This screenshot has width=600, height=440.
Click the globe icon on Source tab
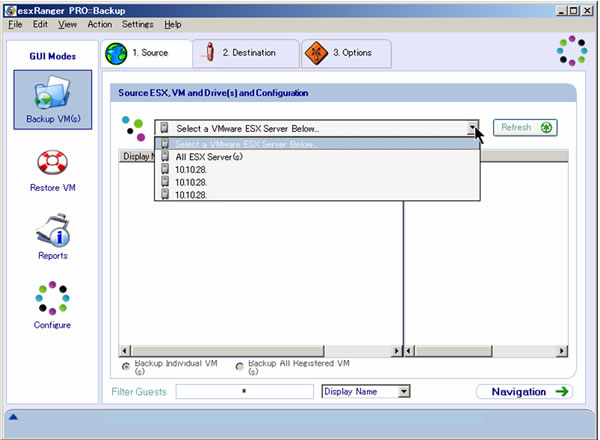pos(116,54)
